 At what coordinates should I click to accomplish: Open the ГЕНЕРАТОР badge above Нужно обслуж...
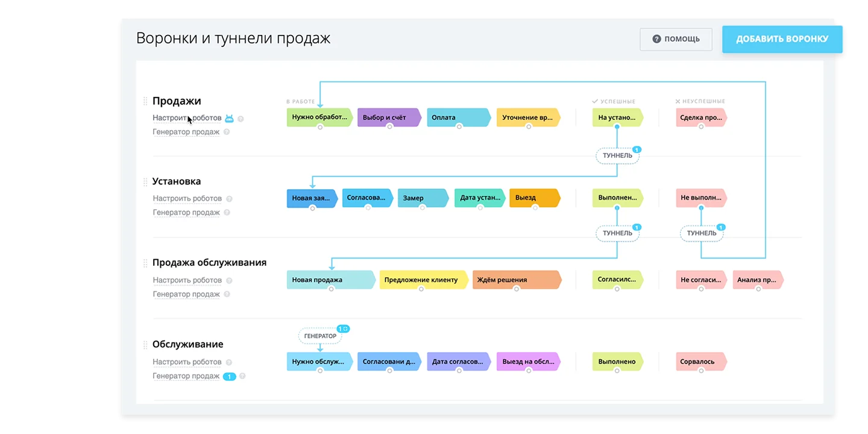(320, 336)
